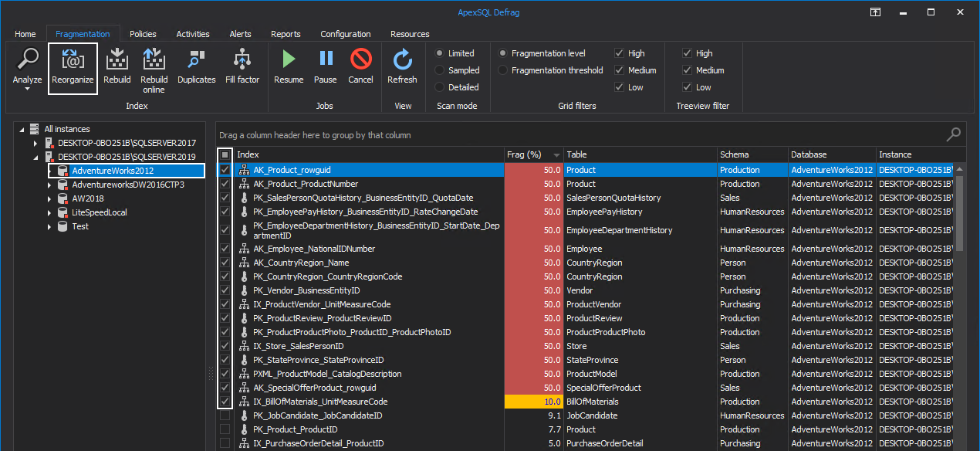The image size is (980, 451).
Task: Sort by the Instance column header
Action: coord(916,154)
